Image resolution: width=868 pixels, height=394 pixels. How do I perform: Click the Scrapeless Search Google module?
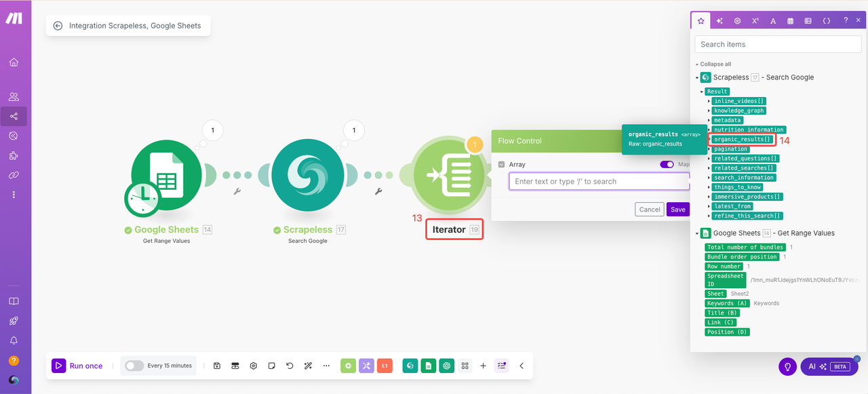(307, 175)
